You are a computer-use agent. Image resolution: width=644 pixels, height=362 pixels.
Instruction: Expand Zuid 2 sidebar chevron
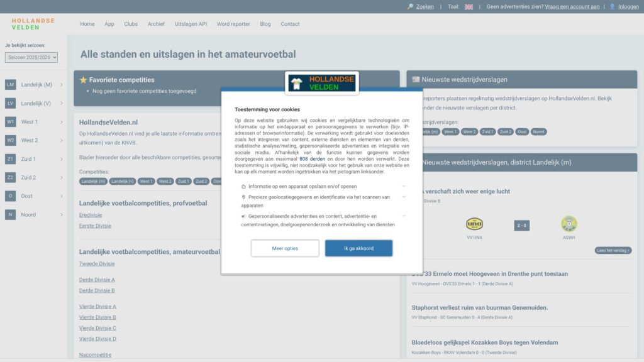pyautogui.click(x=62, y=177)
